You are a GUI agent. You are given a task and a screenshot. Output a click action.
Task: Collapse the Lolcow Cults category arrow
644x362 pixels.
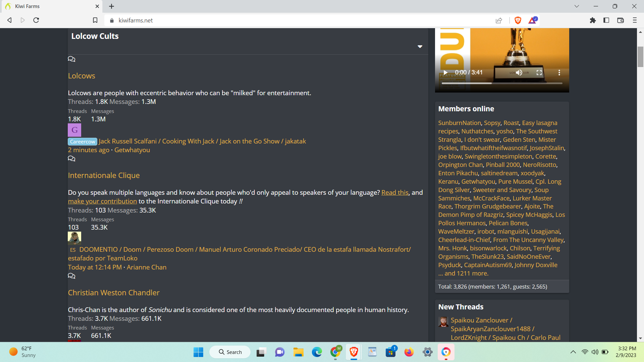[x=420, y=47]
